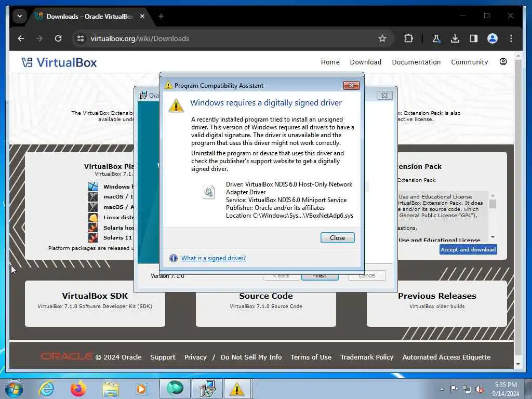
Task: Open the Trademark Policy footer link
Action: pos(367,357)
